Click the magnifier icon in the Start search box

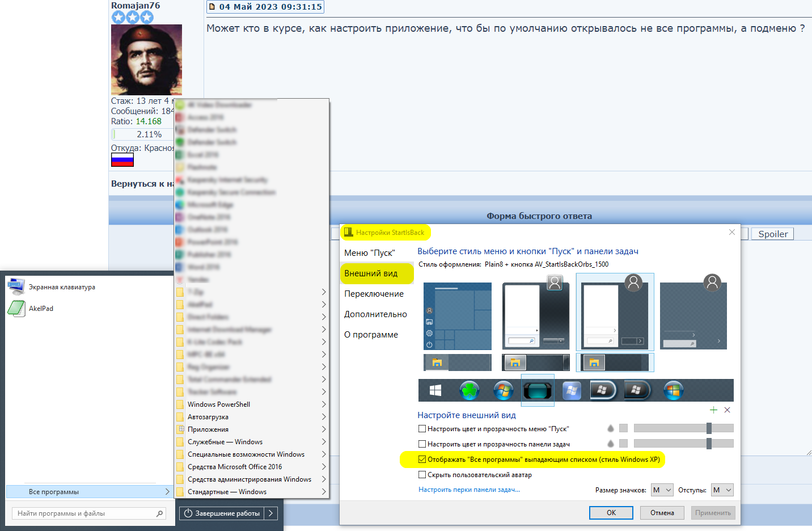point(160,513)
